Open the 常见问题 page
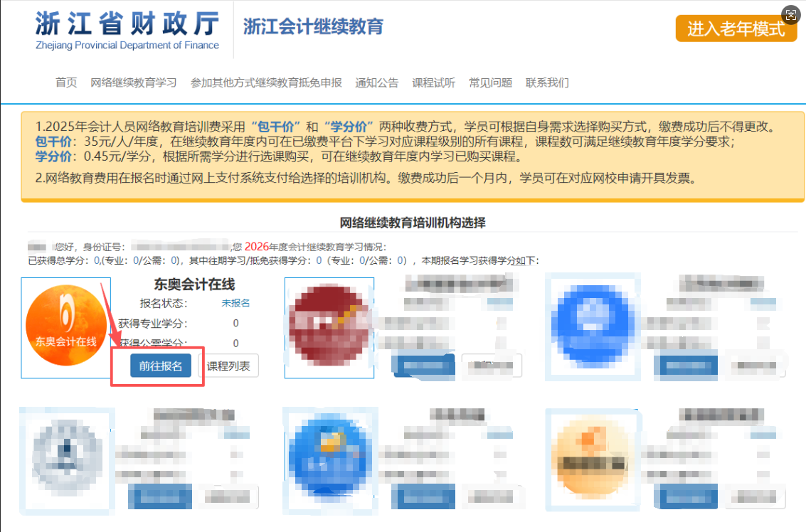Viewport: 806px width, 532px height. tap(489, 83)
